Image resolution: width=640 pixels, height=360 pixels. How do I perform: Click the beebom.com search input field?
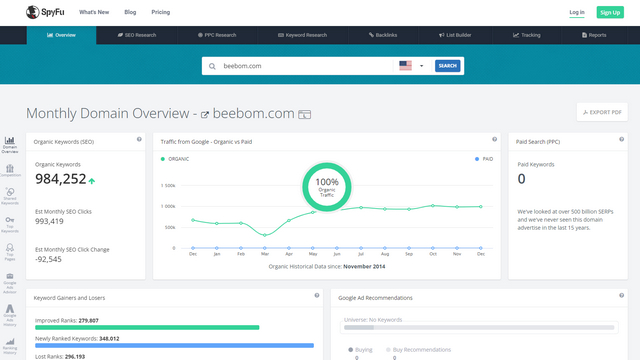306,66
